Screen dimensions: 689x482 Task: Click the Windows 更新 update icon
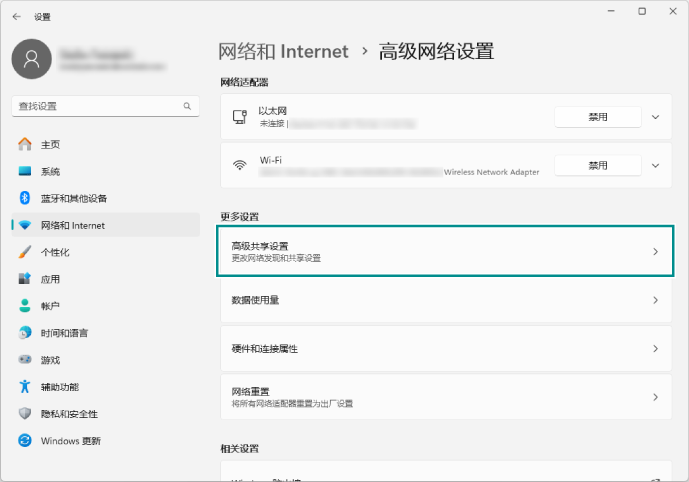tap(25, 441)
